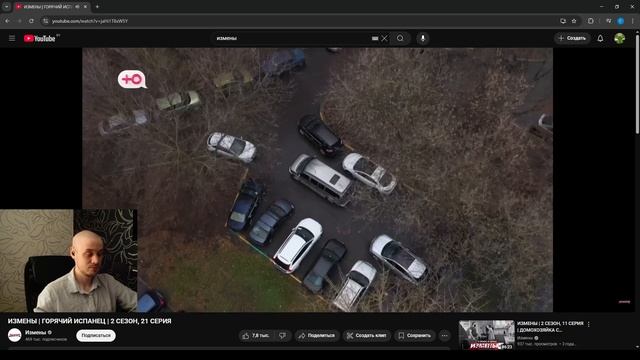Image resolution: width=640 pixels, height=360 pixels.
Task: Click the Создать create button
Action: coord(572,38)
